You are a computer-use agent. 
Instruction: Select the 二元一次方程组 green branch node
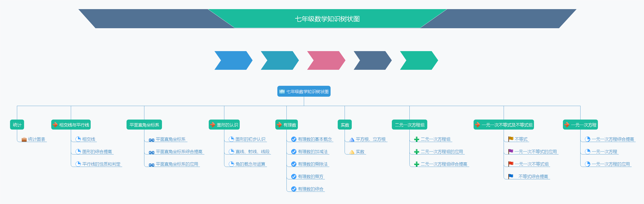point(409,125)
